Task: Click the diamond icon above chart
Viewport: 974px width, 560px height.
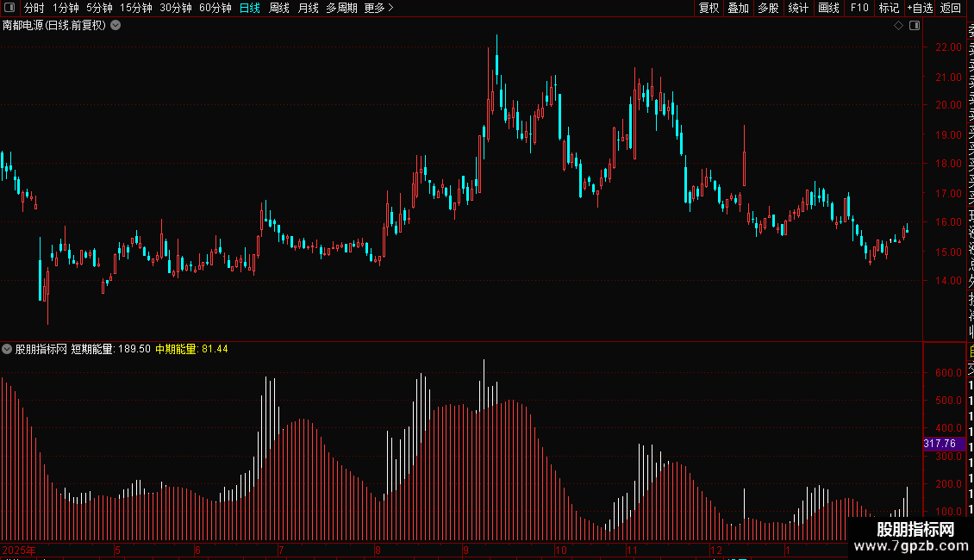Action: click(898, 26)
